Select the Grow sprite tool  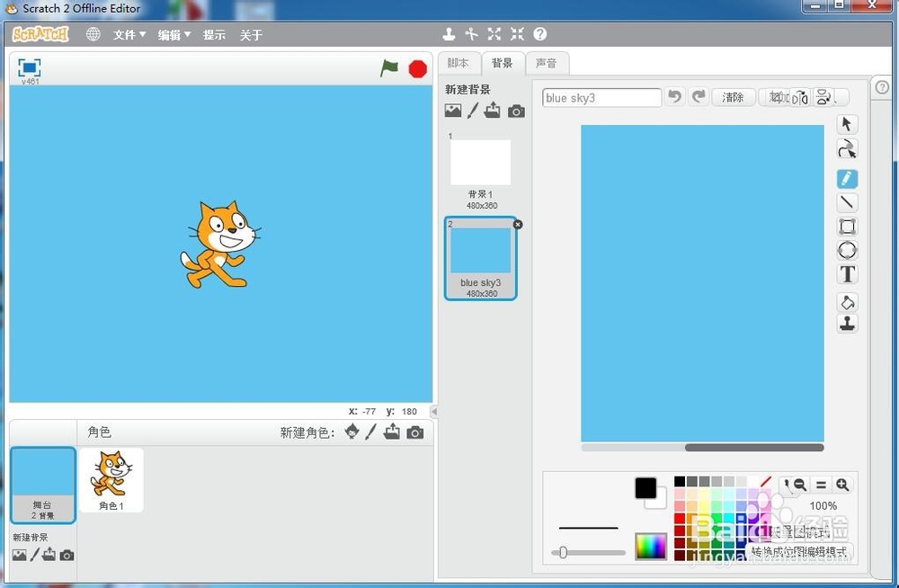pyautogui.click(x=494, y=34)
